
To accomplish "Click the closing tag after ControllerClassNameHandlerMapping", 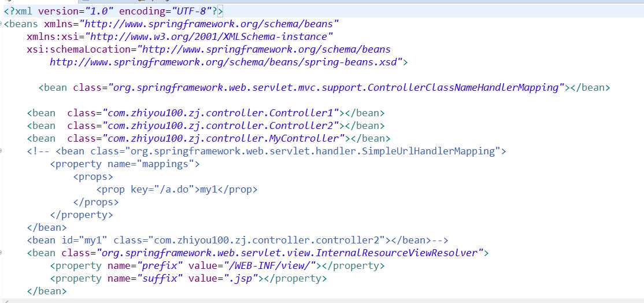I will click(590, 87).
